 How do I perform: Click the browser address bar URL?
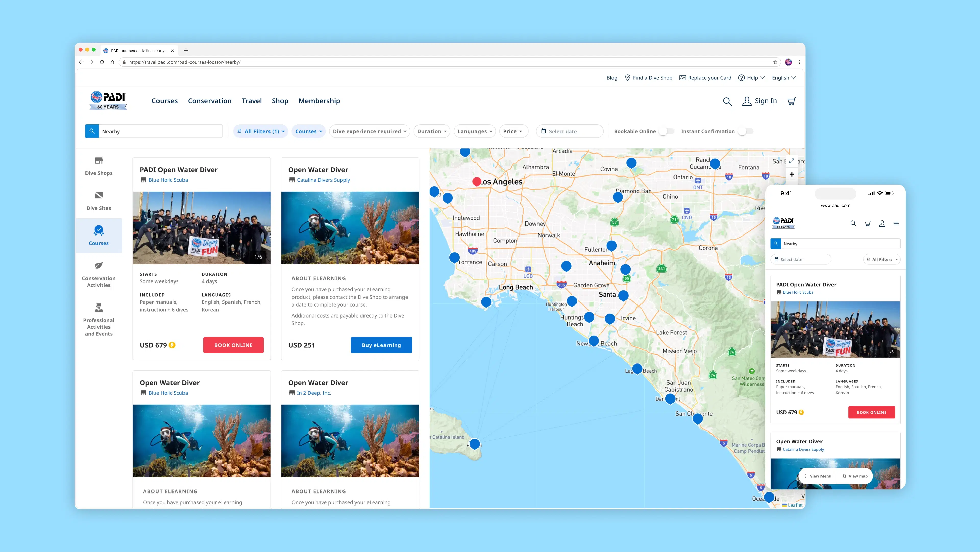(x=185, y=62)
